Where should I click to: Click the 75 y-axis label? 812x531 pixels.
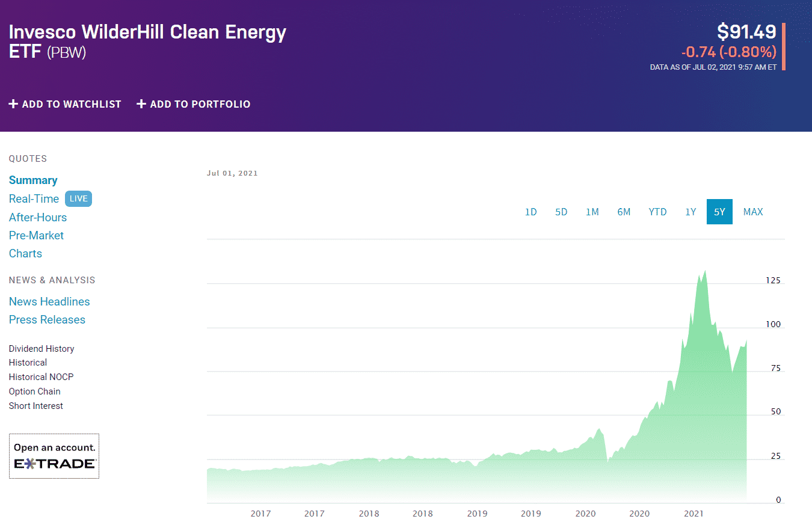click(x=776, y=368)
